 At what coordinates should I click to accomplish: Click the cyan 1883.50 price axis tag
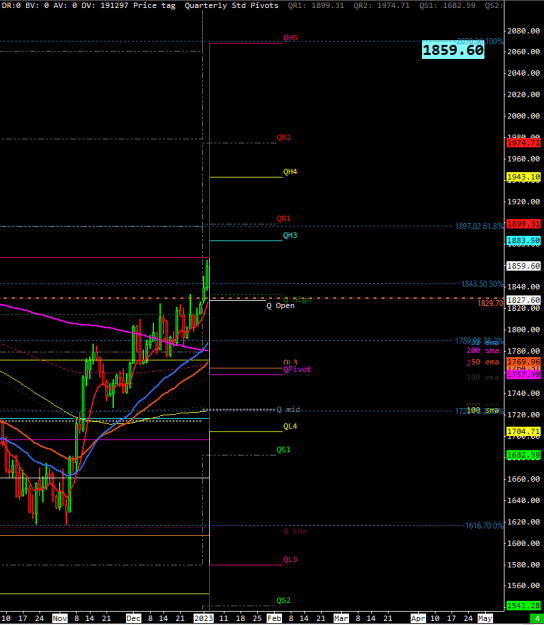pos(523,241)
